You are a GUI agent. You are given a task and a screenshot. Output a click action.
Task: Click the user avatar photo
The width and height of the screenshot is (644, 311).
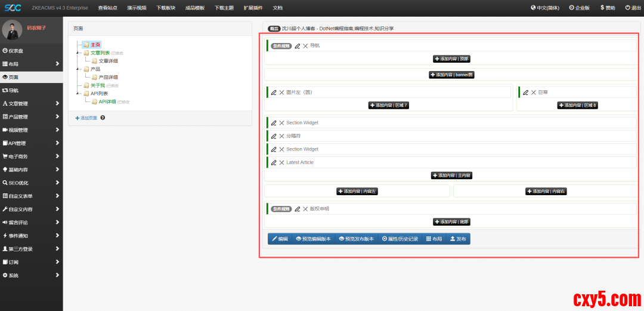(13, 30)
